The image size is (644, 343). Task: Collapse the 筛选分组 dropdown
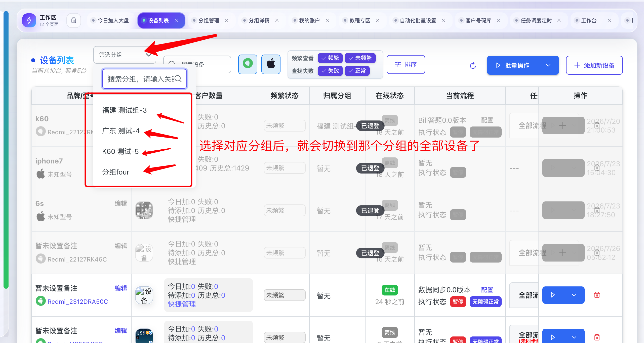click(148, 55)
